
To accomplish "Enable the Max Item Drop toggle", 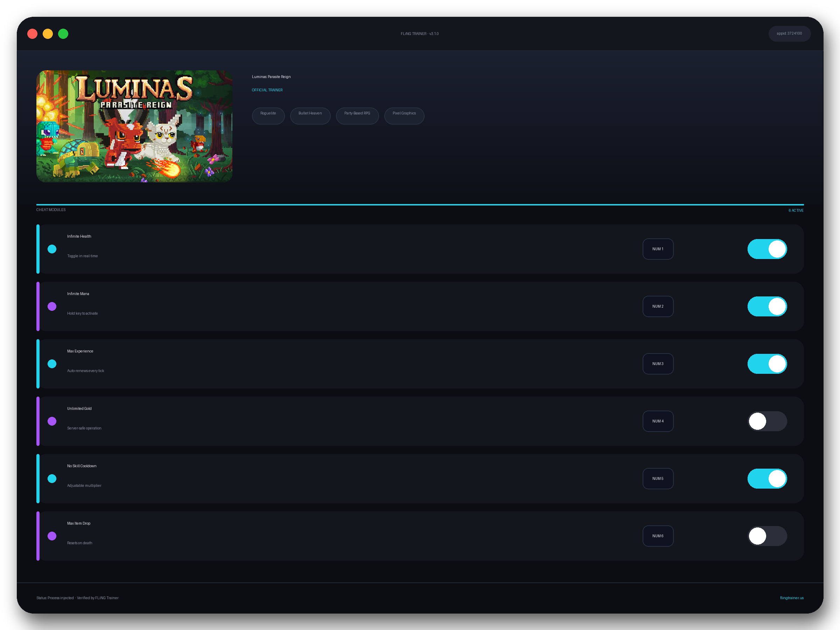I will pos(767,536).
